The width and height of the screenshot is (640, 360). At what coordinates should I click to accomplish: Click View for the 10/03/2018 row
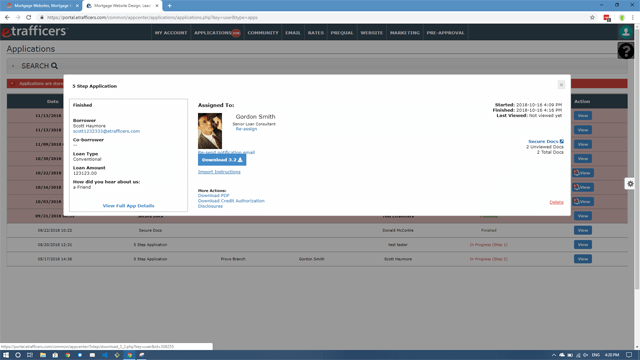point(583,201)
